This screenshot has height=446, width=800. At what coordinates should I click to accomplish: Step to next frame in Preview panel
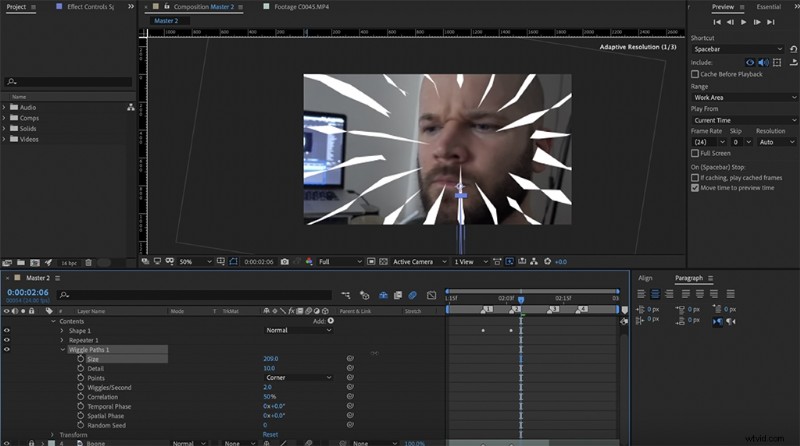point(757,22)
